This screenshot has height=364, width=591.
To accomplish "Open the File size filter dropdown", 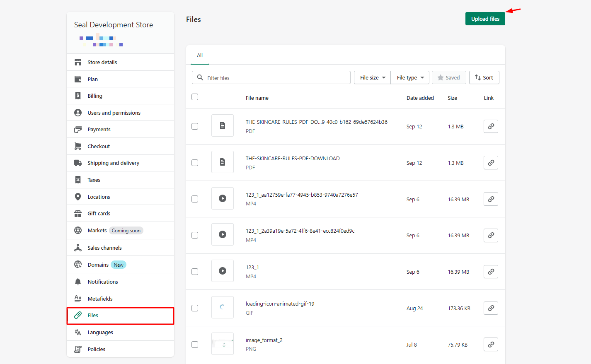I will (x=372, y=77).
